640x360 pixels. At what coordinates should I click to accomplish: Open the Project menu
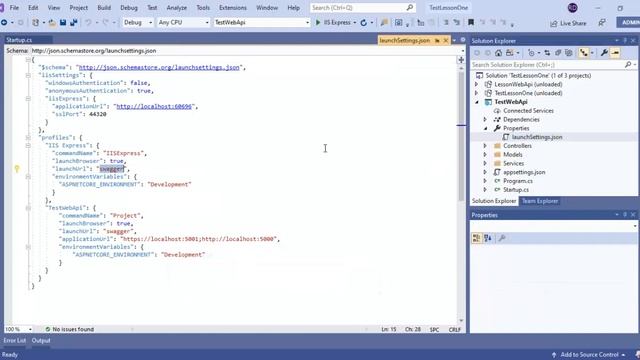click(78, 8)
